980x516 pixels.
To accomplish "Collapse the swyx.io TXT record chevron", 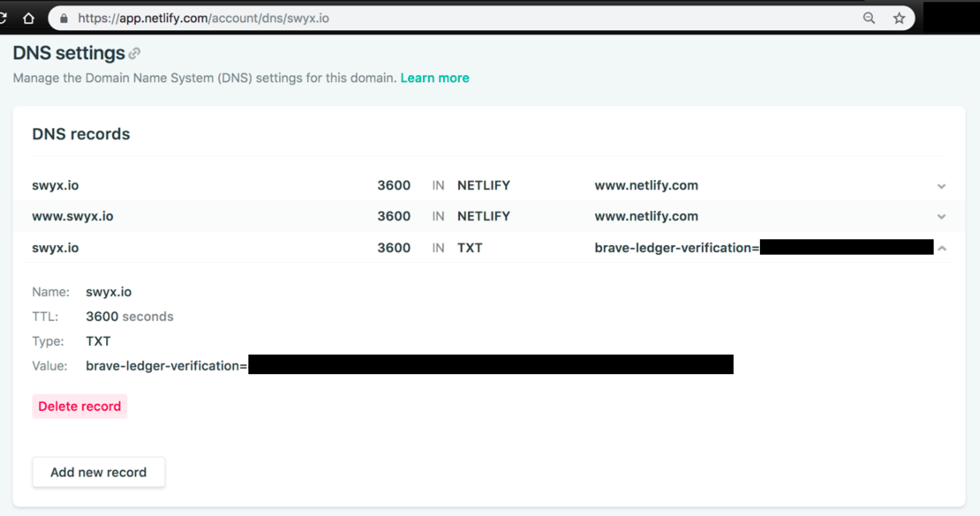I will click(942, 249).
